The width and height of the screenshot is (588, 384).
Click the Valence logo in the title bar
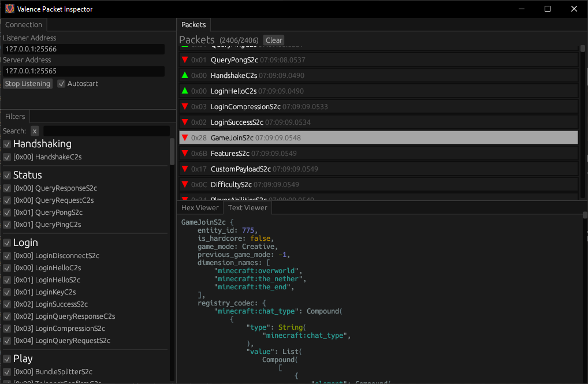click(x=9, y=9)
